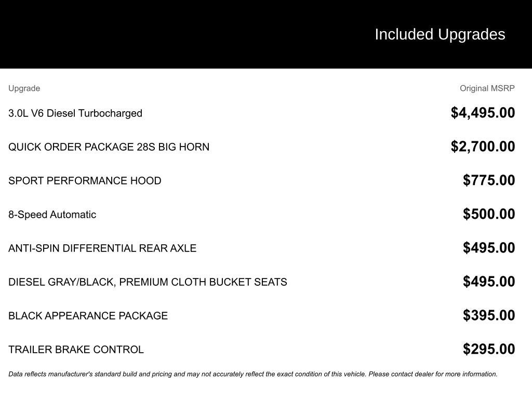This screenshot has height=399, width=532.
Task: Select the 3.0L V6 Diesel Turbocharged row label
Action: pos(75,113)
